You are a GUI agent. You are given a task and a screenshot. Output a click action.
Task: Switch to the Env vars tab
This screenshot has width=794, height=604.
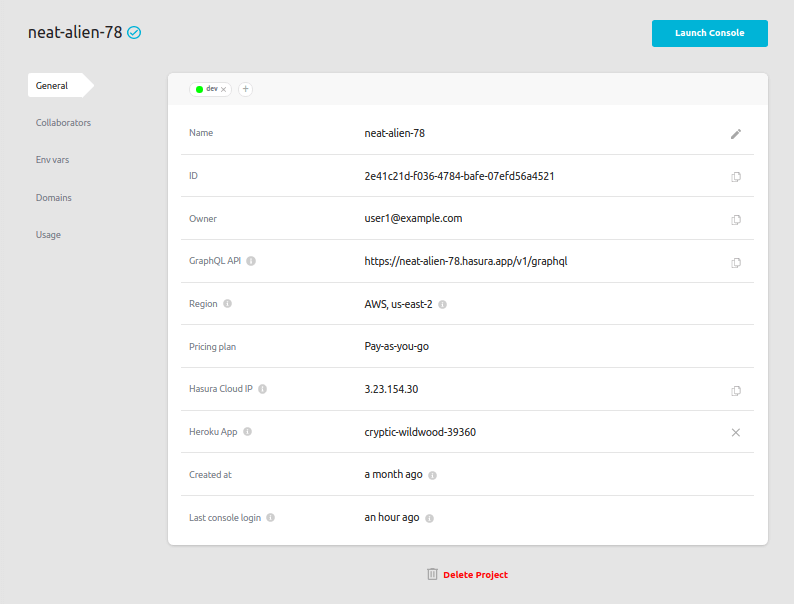click(x=52, y=160)
